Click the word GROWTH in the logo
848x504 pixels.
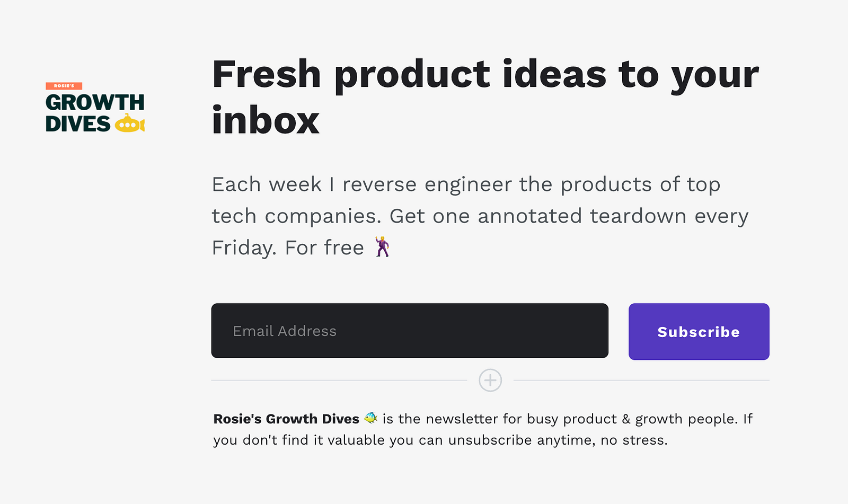coord(95,102)
